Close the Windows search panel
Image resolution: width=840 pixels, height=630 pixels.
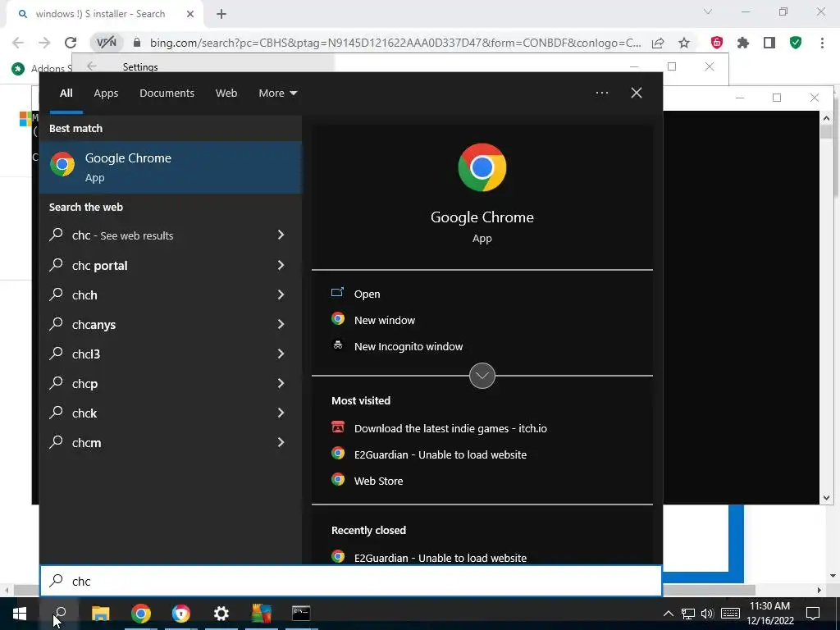[x=637, y=93]
